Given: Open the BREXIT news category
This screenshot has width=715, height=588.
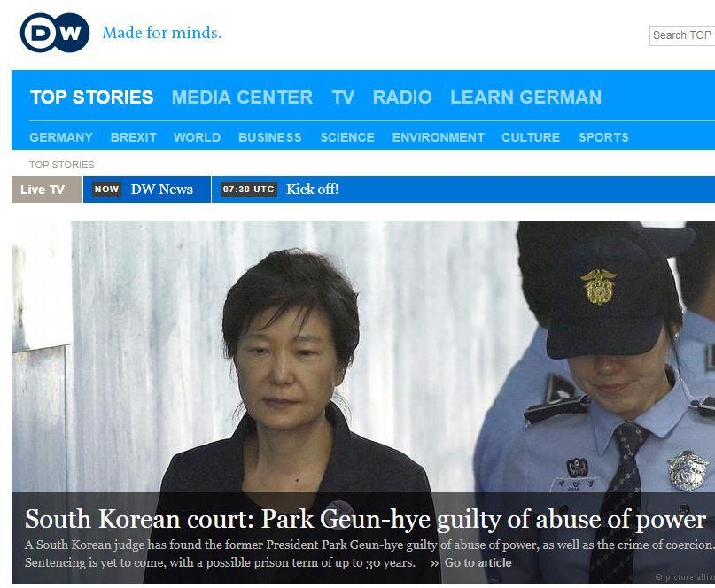Looking at the screenshot, I should 133,137.
